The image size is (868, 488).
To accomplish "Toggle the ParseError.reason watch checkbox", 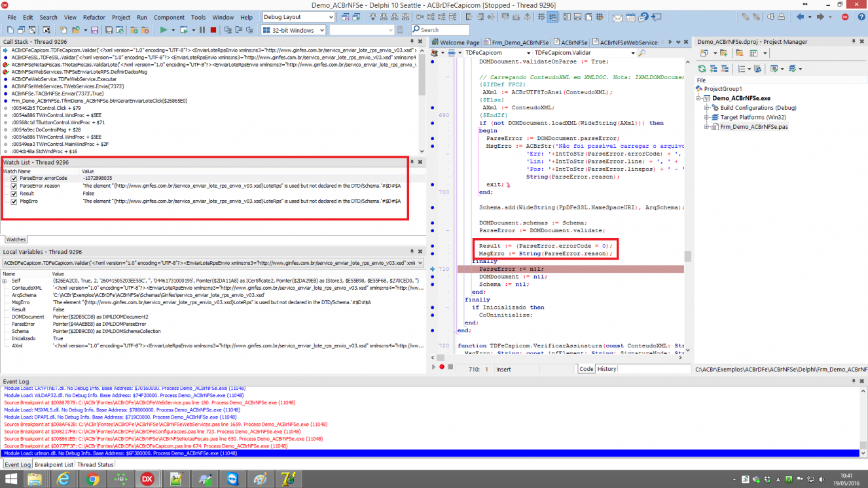I will click(14, 186).
